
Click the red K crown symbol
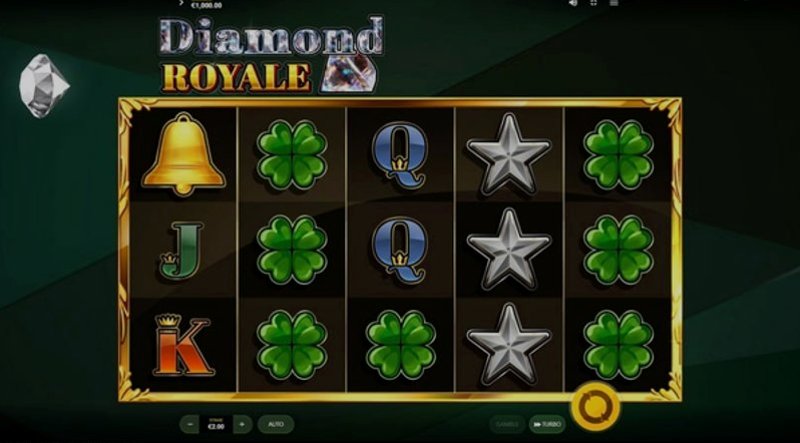183,344
